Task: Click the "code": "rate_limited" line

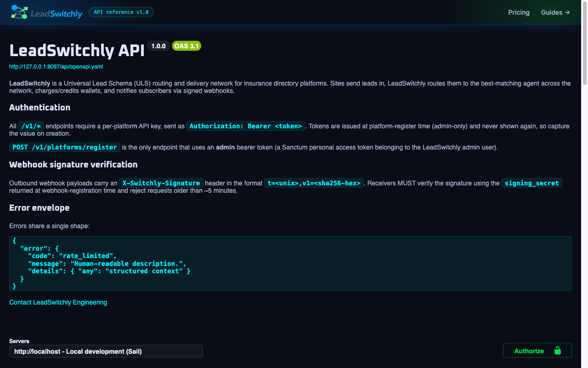Action: point(72,256)
